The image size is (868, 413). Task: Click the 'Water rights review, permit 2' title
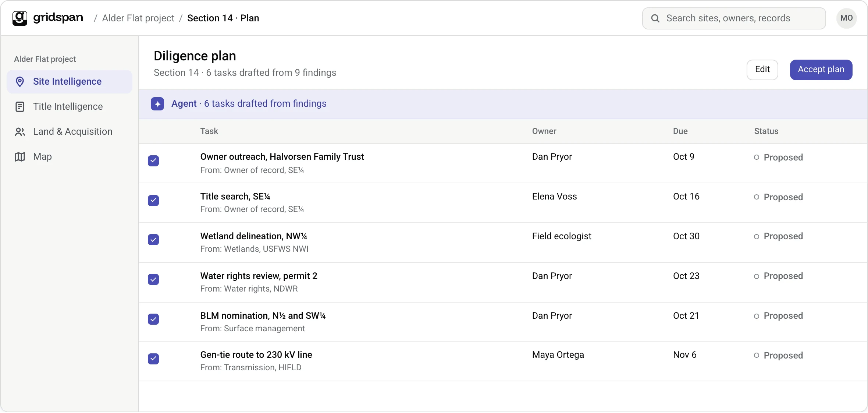point(259,276)
